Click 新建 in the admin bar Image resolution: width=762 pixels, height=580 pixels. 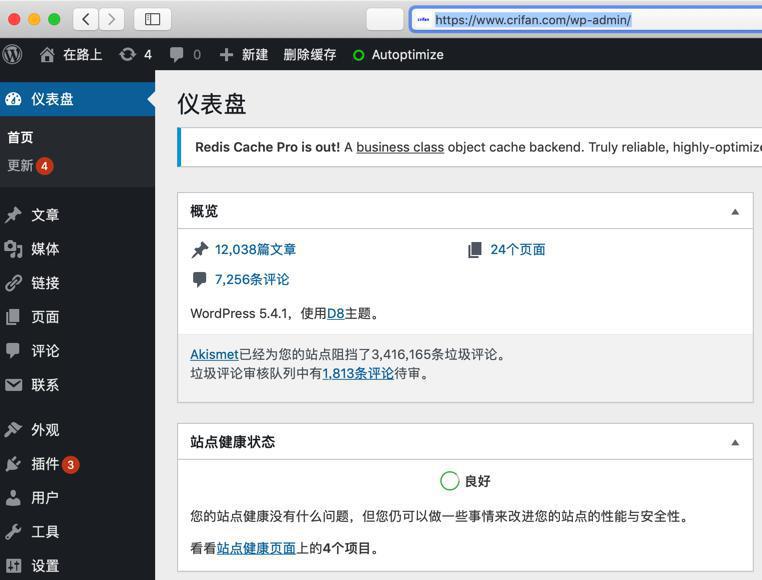255,54
